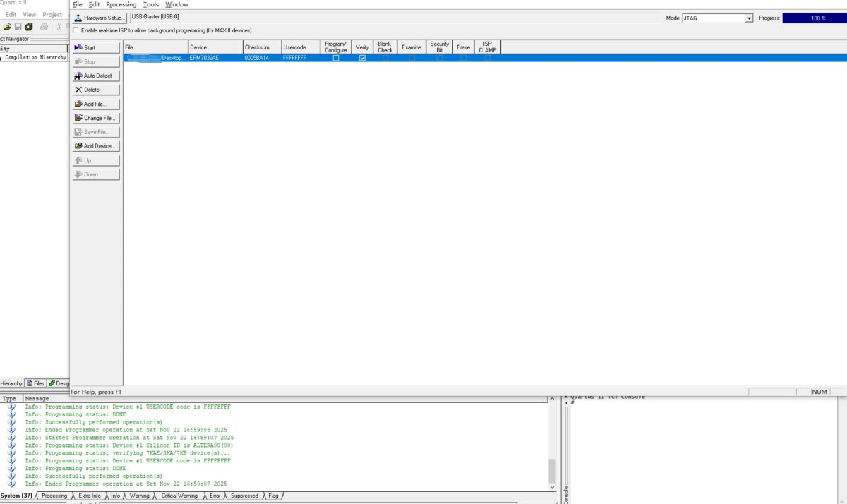The image size is (847, 504).
Task: Click the Save All icon in Quartus toolbar
Action: pyautogui.click(x=29, y=27)
